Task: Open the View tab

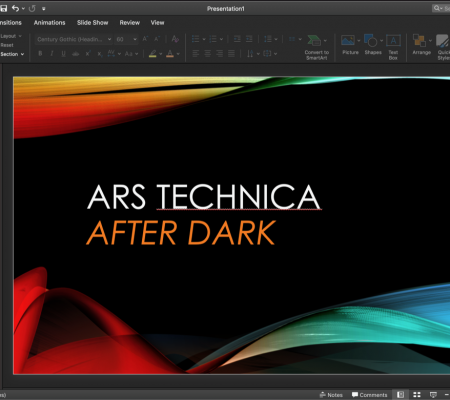Action: click(x=157, y=23)
